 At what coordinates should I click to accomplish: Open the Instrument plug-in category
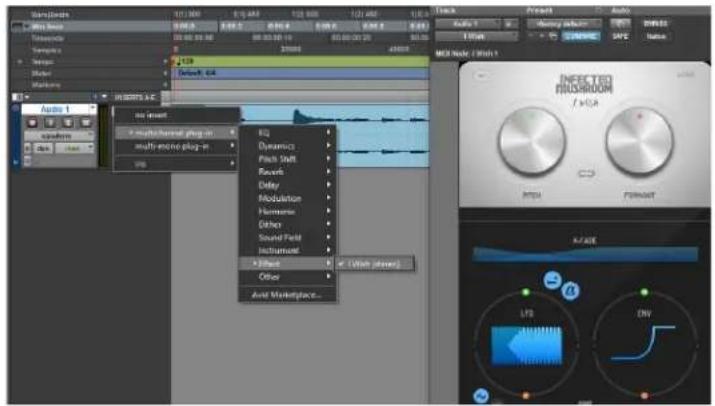coord(287,250)
